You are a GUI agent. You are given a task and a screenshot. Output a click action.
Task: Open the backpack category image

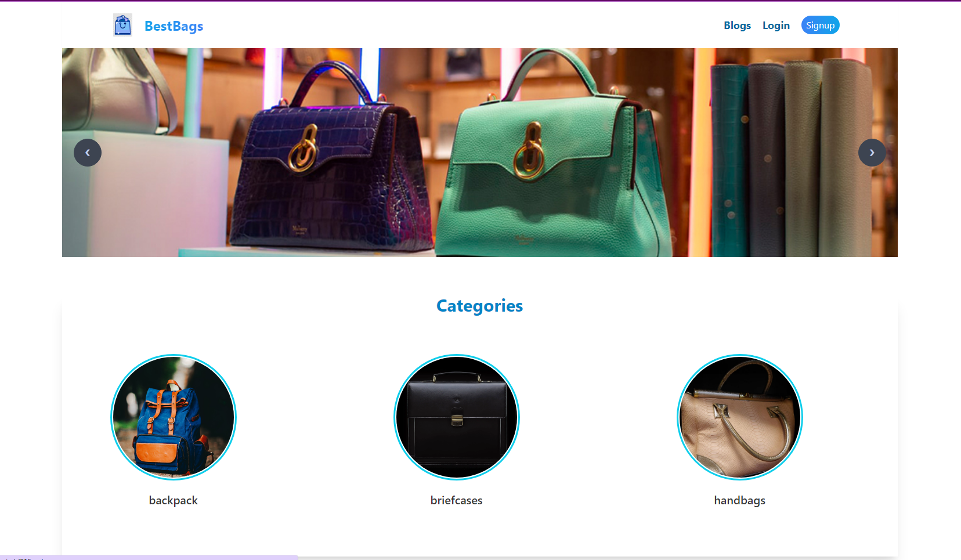tap(174, 417)
